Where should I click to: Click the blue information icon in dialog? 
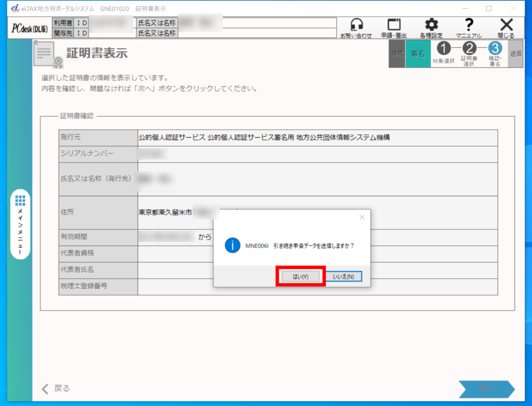[x=232, y=245]
